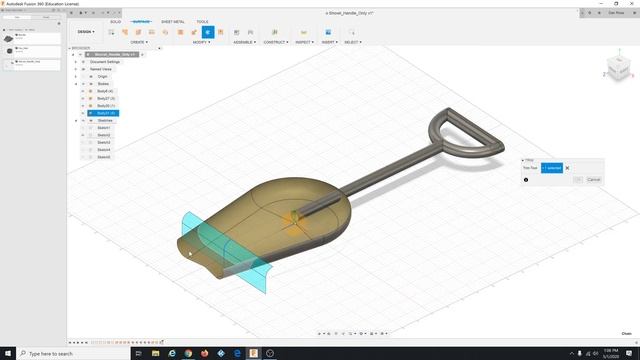This screenshot has width=640, height=360.
Task: Pick the New Component icon in Assemble group
Action: [236, 32]
